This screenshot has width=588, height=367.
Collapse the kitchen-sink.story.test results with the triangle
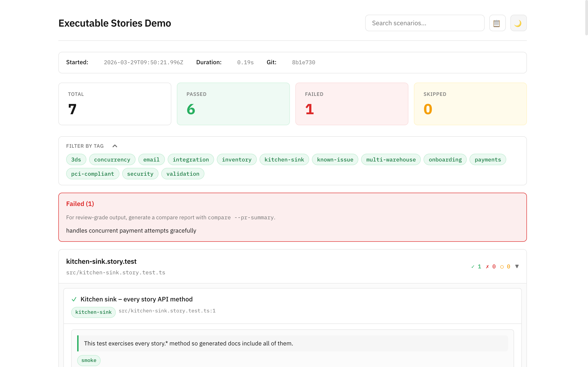point(517,266)
